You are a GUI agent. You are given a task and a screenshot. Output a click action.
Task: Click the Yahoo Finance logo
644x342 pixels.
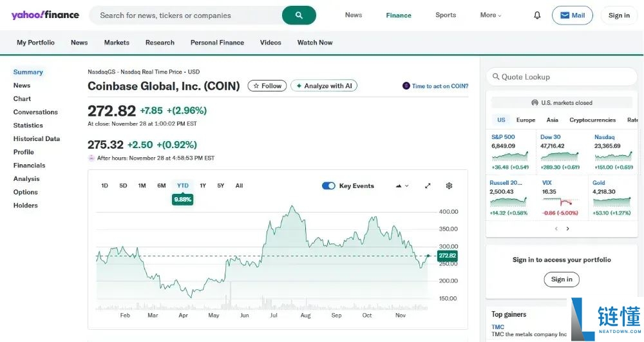tap(45, 15)
